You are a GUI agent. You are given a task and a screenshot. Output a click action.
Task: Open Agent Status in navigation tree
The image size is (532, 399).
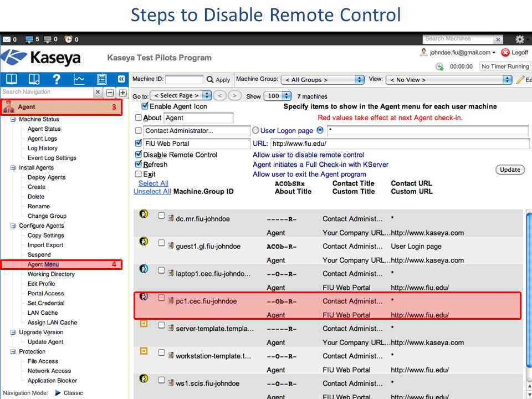pos(44,129)
